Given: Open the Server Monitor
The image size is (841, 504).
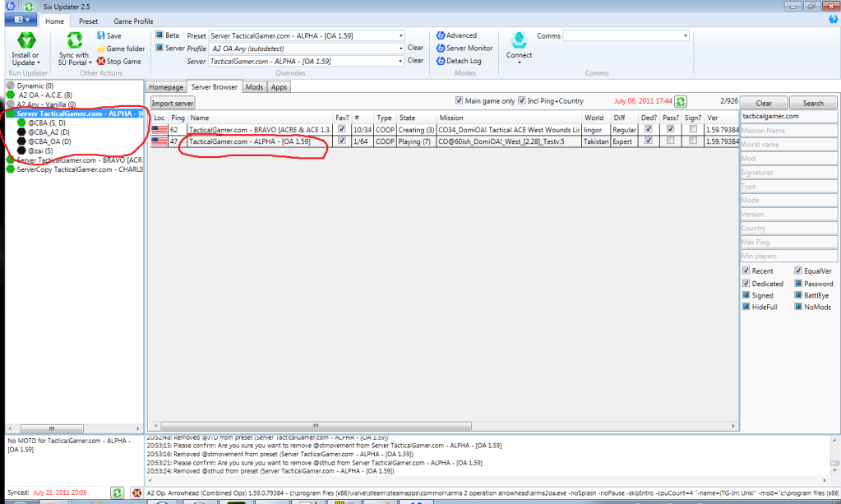Looking at the screenshot, I should click(464, 49).
